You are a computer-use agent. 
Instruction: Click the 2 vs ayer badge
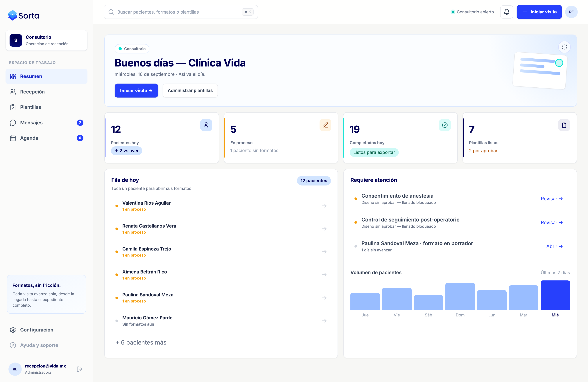126,151
